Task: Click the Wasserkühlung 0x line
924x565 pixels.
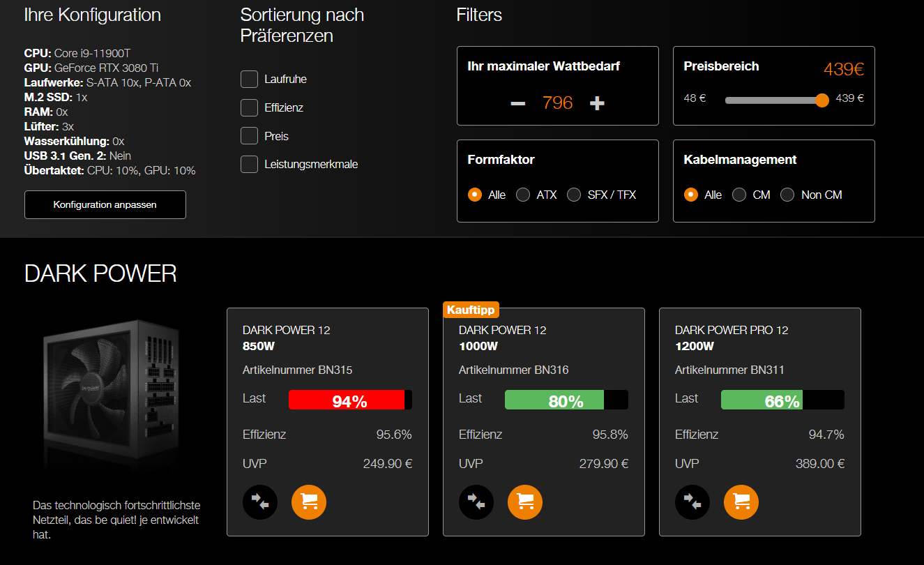Action: tap(75, 141)
